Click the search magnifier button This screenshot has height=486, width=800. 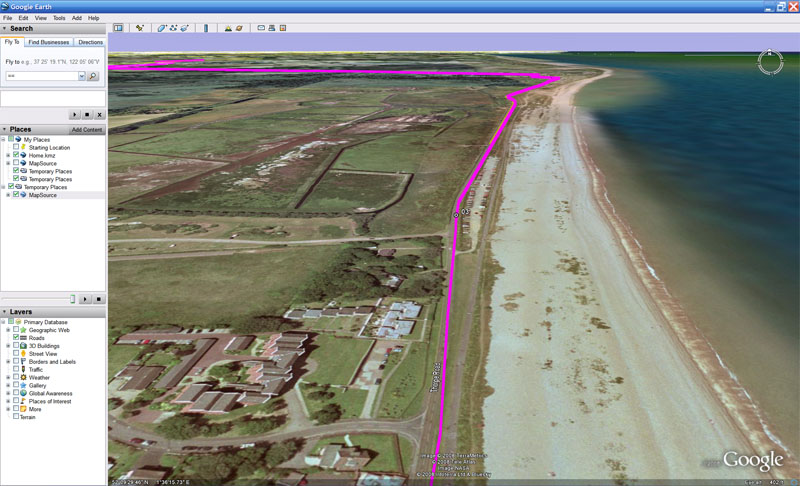click(93, 76)
